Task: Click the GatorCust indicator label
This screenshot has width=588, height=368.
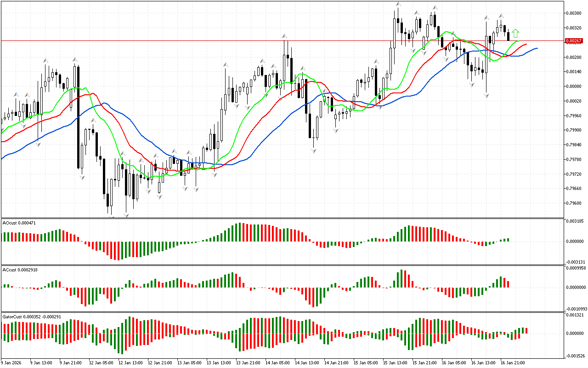Action: pyautogui.click(x=32, y=317)
